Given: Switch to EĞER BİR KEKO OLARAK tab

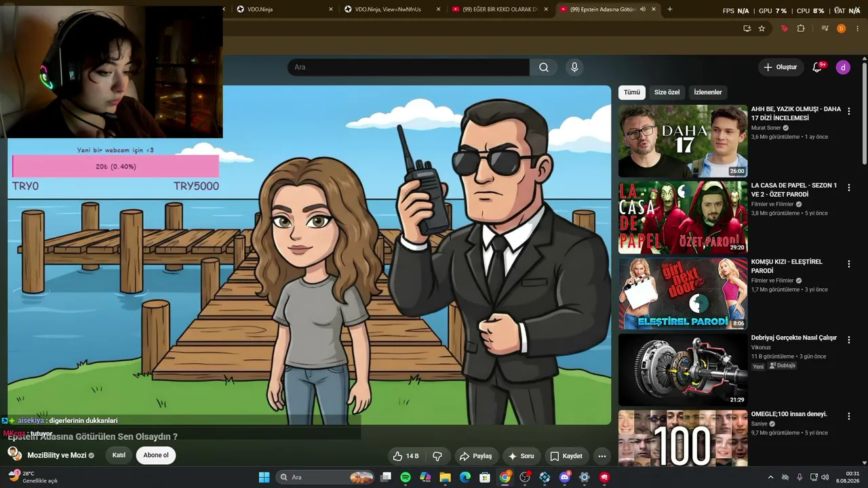Looking at the screenshot, I should coord(501,9).
